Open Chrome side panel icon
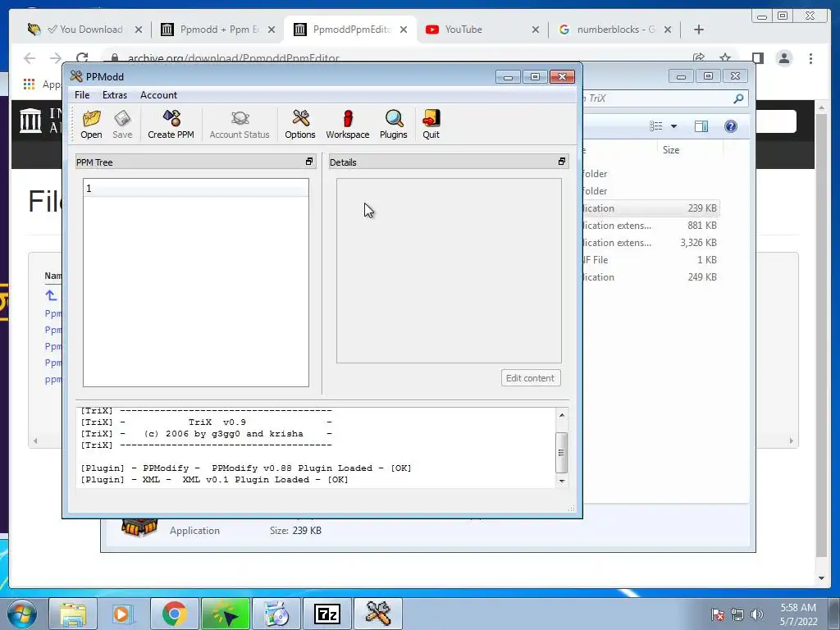This screenshot has height=630, width=840. pyautogui.click(x=757, y=58)
